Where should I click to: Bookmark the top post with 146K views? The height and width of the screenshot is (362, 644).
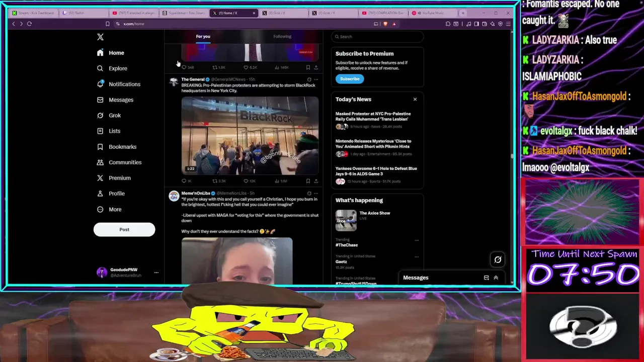(x=308, y=67)
